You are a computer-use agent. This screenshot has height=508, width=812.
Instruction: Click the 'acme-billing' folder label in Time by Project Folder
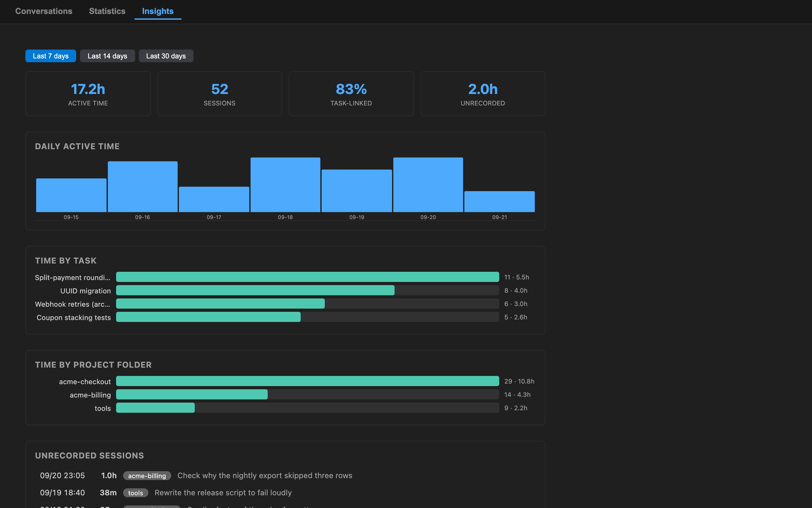pos(90,395)
